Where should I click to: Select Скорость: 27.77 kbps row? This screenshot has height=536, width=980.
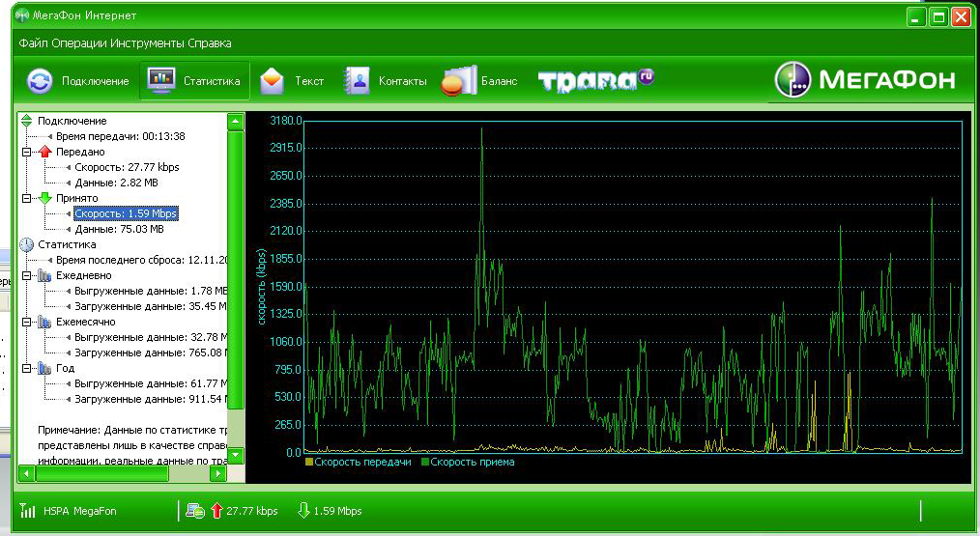[x=127, y=167]
